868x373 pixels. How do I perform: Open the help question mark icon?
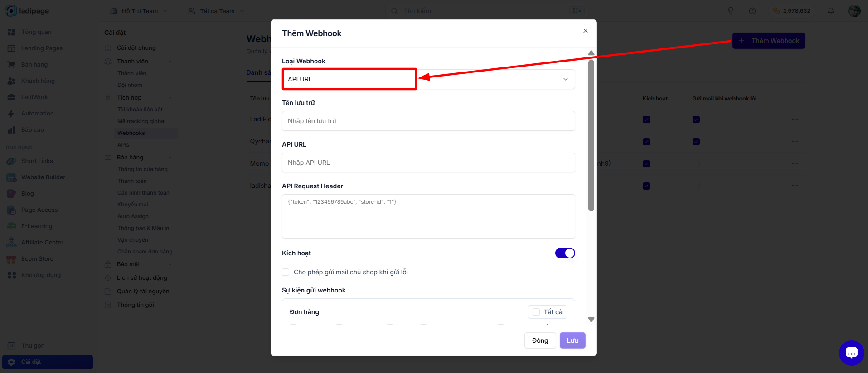(752, 11)
